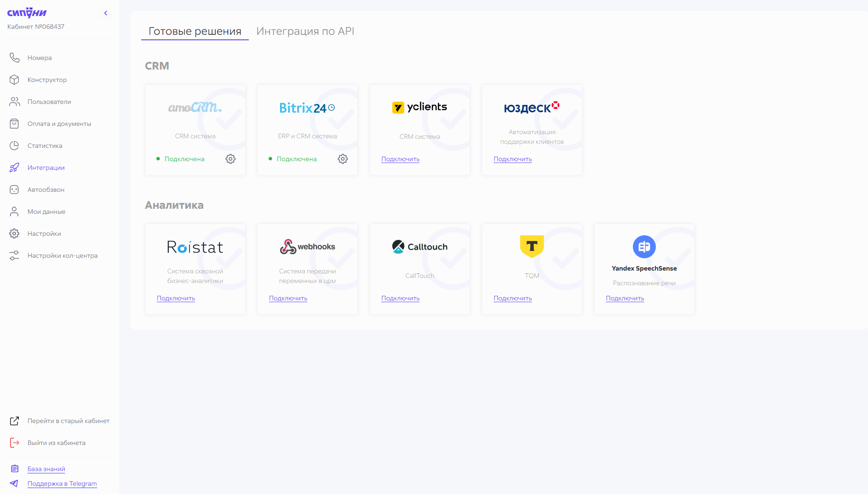Image resolution: width=868 pixels, height=494 pixels.
Task: Click Подключить on the Roistat card
Action: point(176,298)
